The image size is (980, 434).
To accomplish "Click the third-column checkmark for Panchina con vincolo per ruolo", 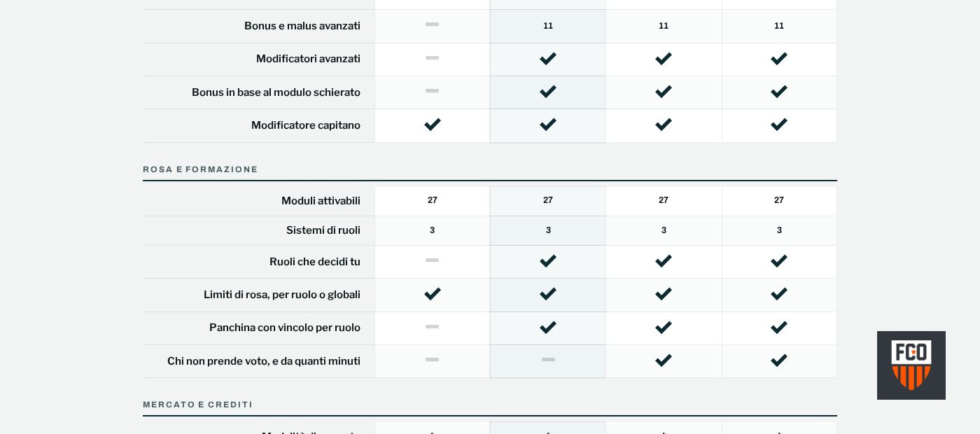I will [x=664, y=328].
